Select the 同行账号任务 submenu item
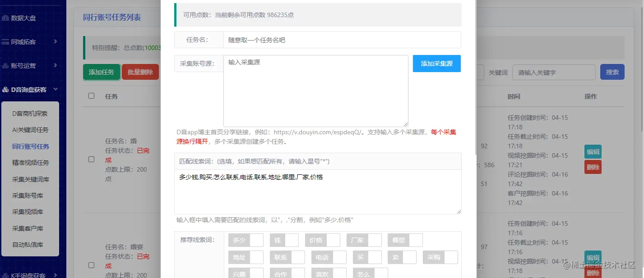Screen dimensions: 644x278 [30, 146]
